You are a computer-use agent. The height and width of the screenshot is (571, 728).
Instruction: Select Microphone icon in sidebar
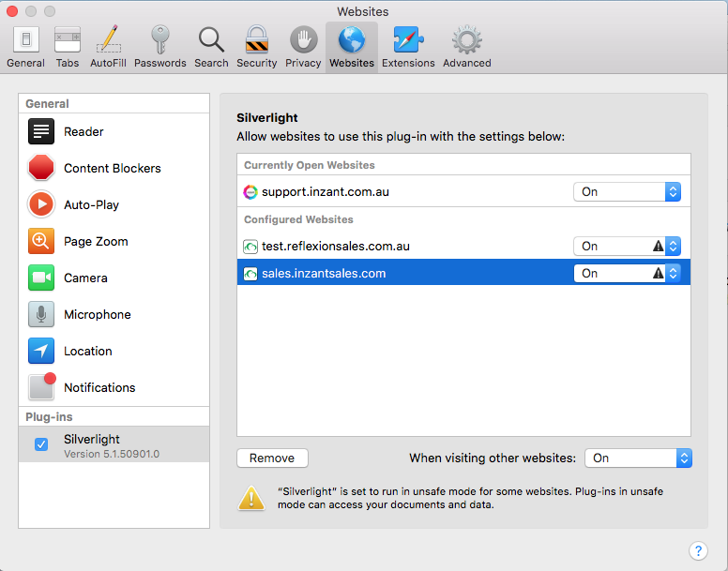[41, 314]
